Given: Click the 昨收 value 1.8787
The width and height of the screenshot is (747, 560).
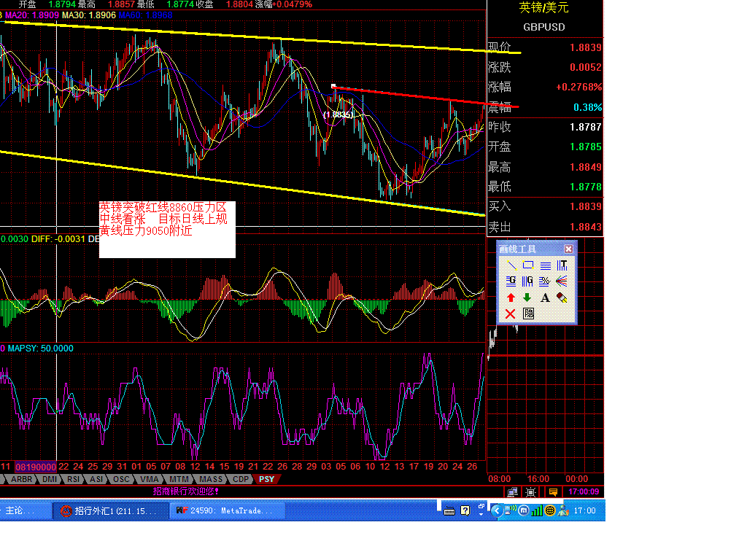Looking at the screenshot, I should point(586,127).
